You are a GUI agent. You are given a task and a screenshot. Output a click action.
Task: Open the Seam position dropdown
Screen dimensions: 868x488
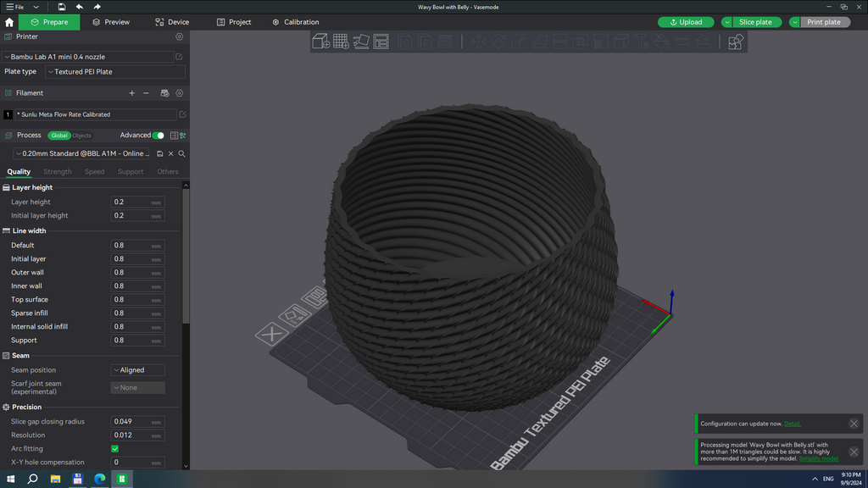(137, 370)
